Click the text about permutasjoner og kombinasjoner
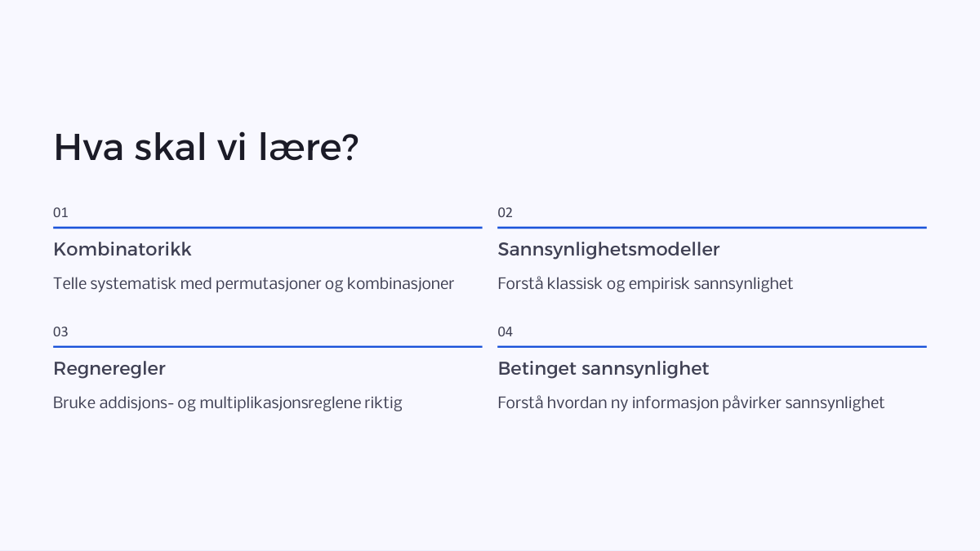 coord(253,284)
